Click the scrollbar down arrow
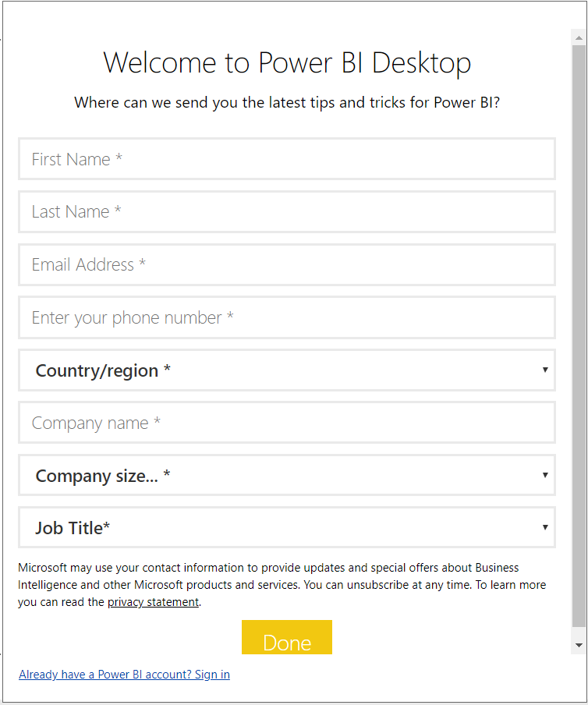The width and height of the screenshot is (588, 705). coord(579,646)
